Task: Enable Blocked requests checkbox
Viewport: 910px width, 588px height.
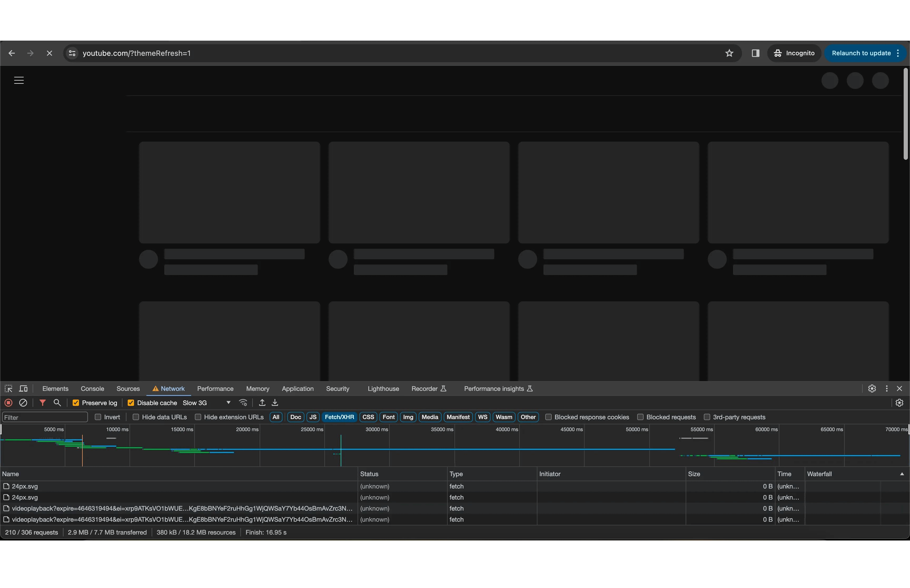Action: pos(640,417)
